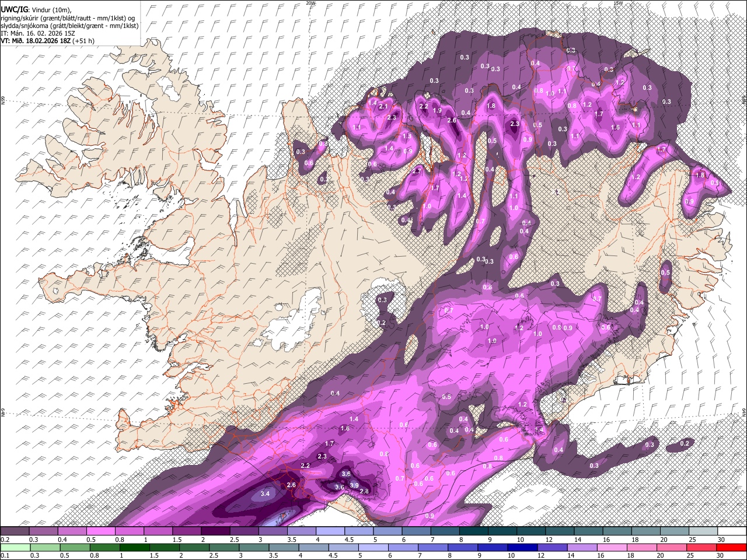The image size is (747, 560).
Task: Pick the orchid 0.4 legend swatch
Action: click(x=72, y=531)
